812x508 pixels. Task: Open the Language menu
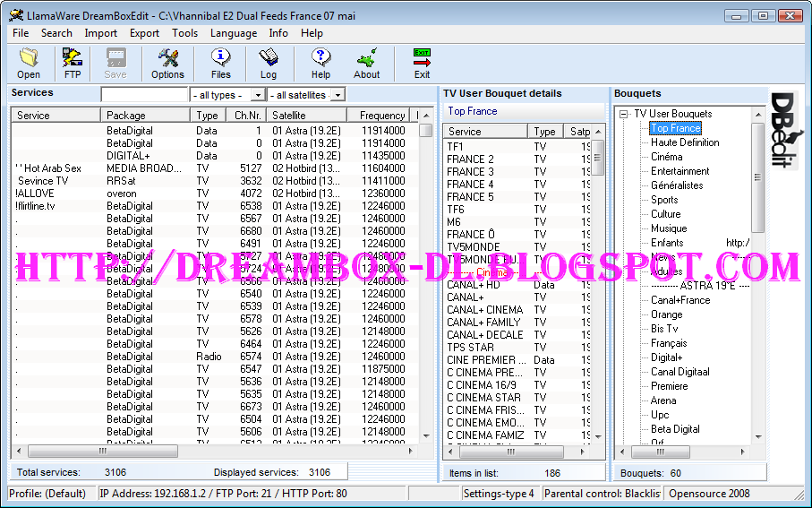pos(234,33)
